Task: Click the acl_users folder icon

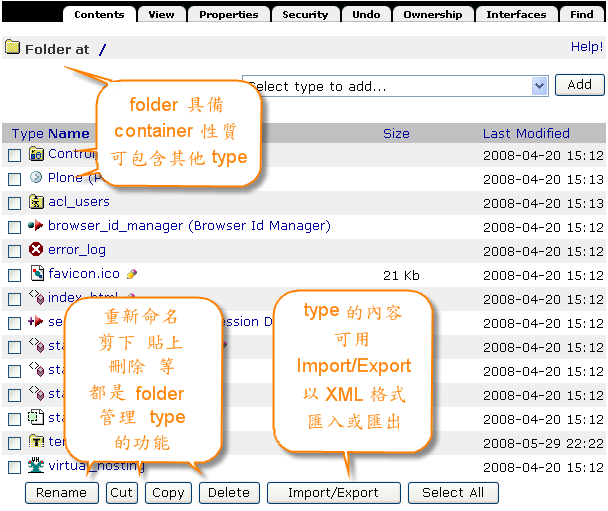Action: (36, 202)
